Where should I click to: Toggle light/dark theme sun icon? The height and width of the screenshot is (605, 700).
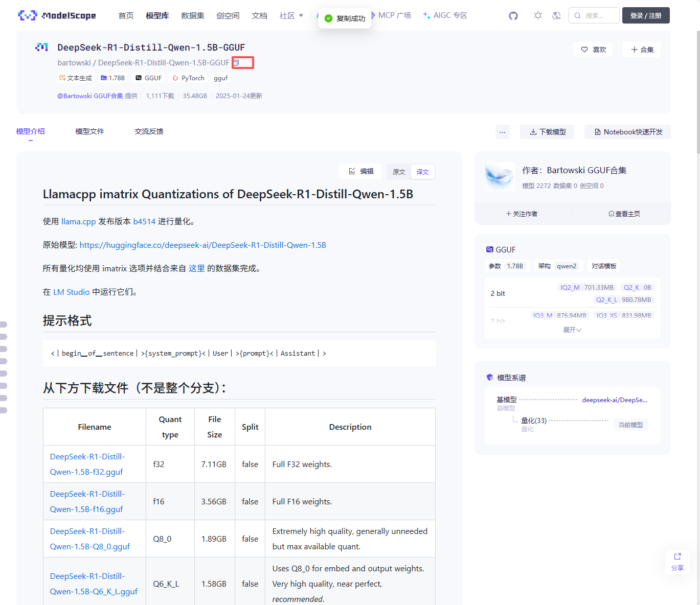(x=538, y=16)
